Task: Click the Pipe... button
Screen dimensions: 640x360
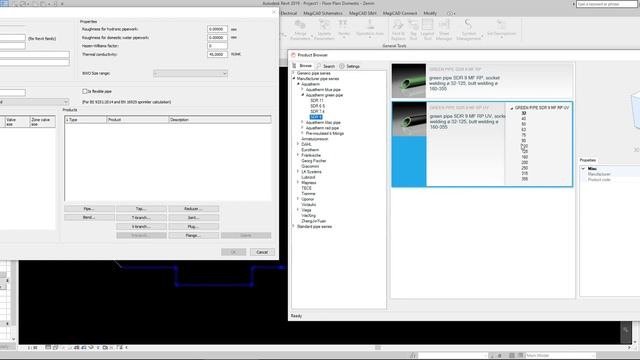Action: (x=89, y=209)
